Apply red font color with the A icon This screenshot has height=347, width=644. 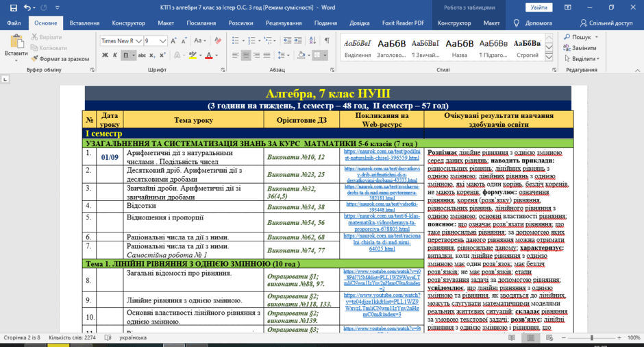coord(209,55)
